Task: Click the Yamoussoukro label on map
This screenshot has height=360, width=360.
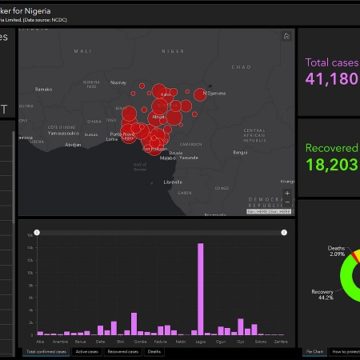Action: click(63, 133)
